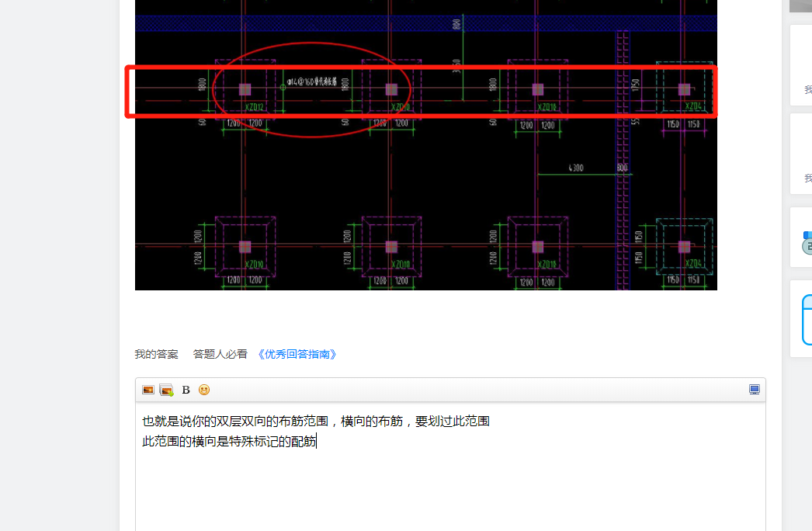
Task: Click the line beginning 也就是说你的双层双向
Action: click(x=316, y=422)
